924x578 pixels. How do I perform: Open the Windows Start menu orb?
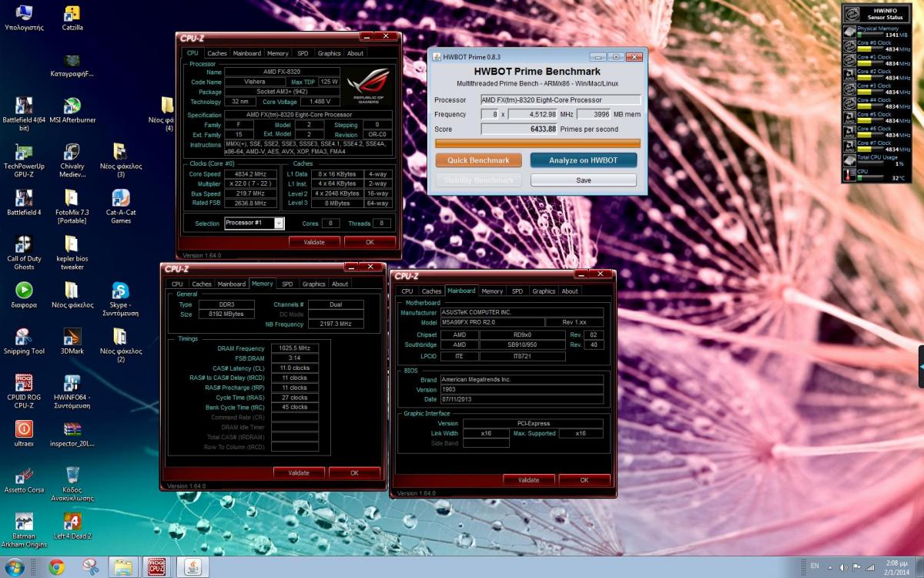(x=15, y=567)
